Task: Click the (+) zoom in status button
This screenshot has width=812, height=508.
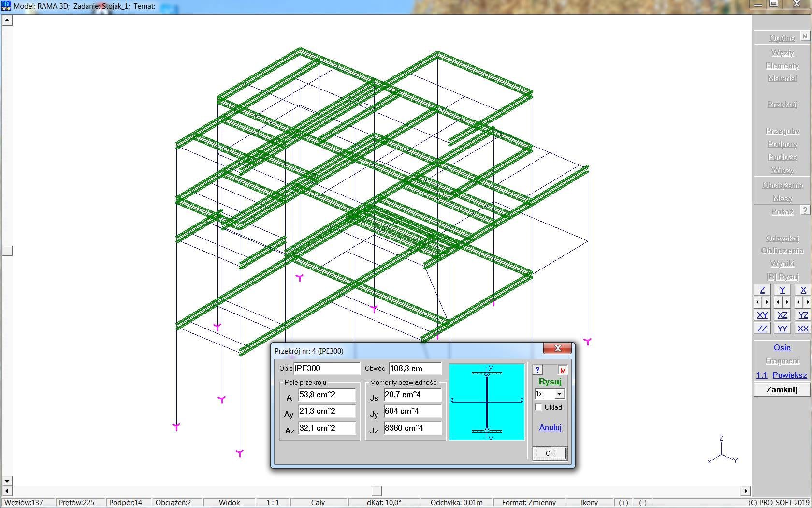Action: [623, 502]
